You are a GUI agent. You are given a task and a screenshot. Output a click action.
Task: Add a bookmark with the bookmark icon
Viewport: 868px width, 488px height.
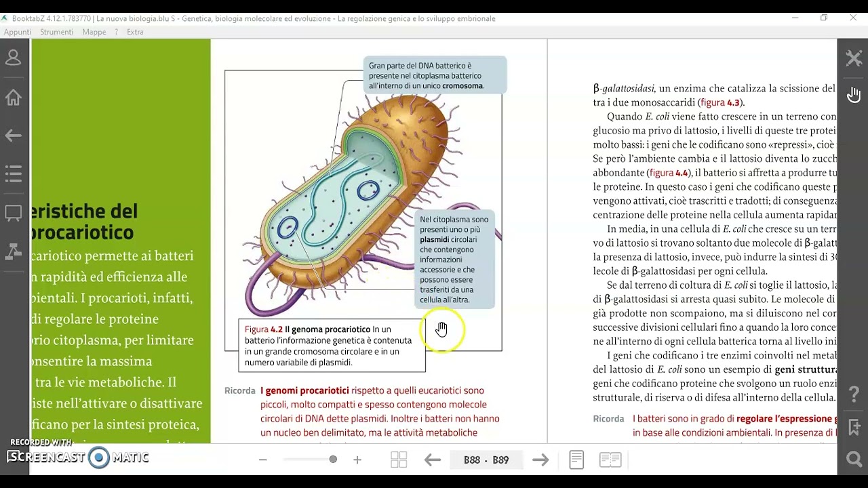(x=854, y=427)
